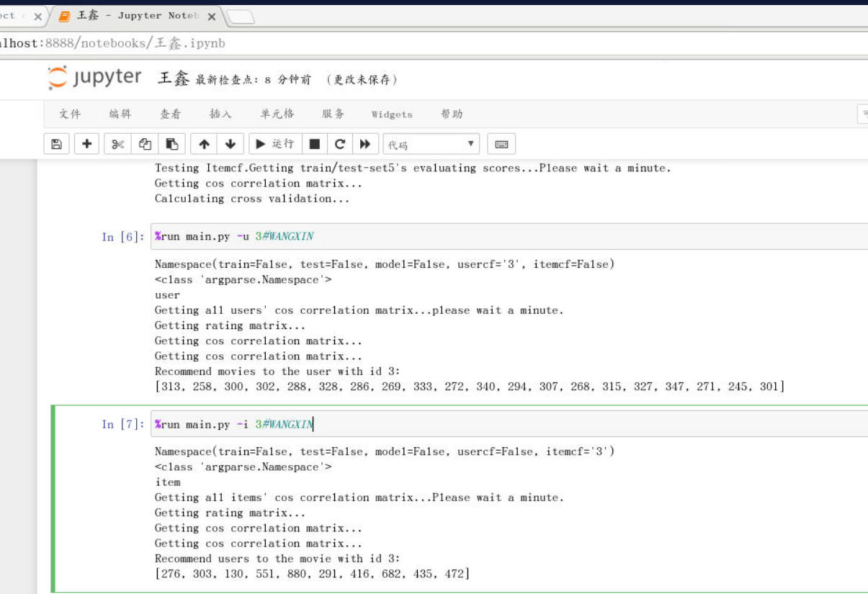Paste a cell using the clipboard icon

coord(171,143)
